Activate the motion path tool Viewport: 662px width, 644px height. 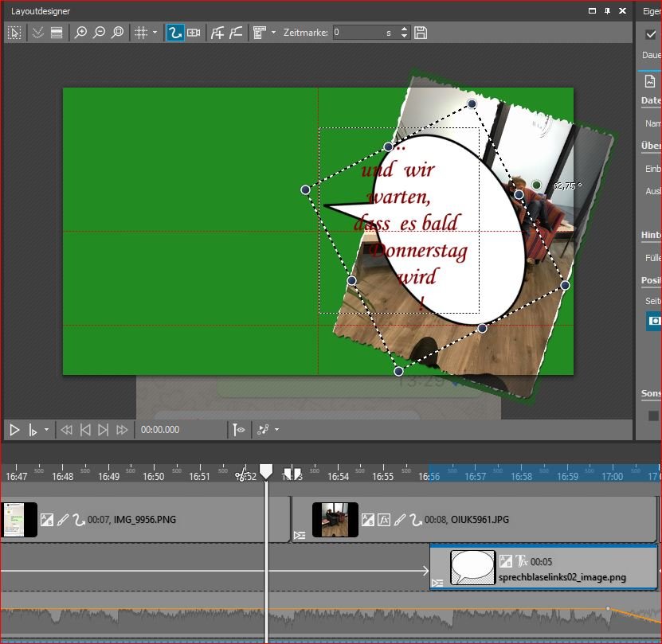pos(174,33)
